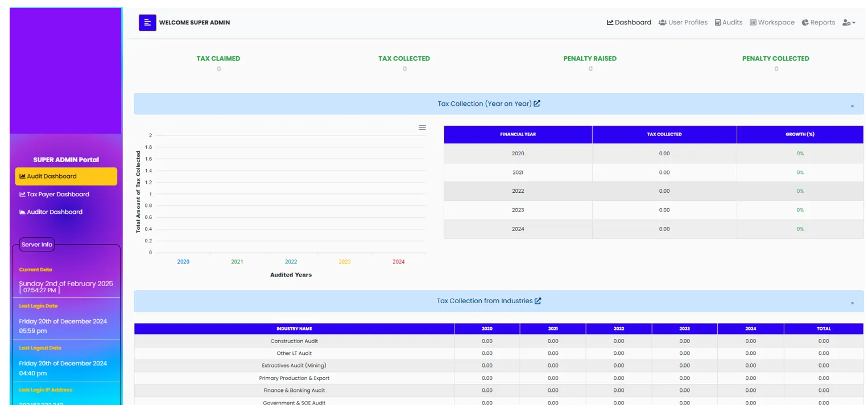The width and height of the screenshot is (868, 405).
Task: Open the Audit Dashboard icon in the sidebar
Action: coord(22,176)
